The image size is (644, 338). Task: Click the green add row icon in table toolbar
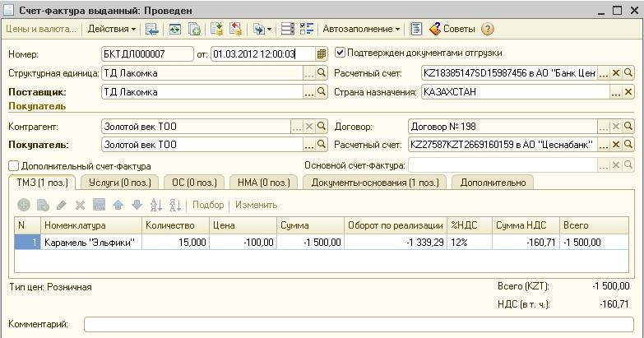pos(24,205)
